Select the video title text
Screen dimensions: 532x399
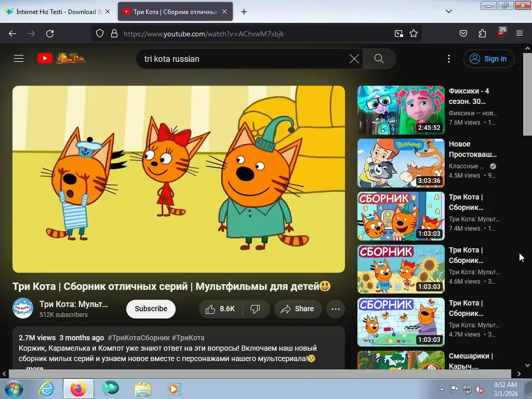(x=171, y=286)
